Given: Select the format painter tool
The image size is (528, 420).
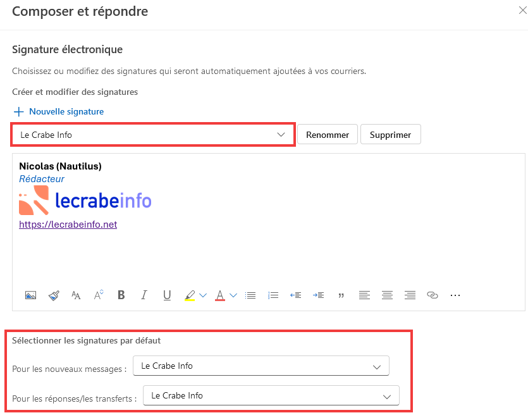Looking at the screenshot, I should point(54,295).
